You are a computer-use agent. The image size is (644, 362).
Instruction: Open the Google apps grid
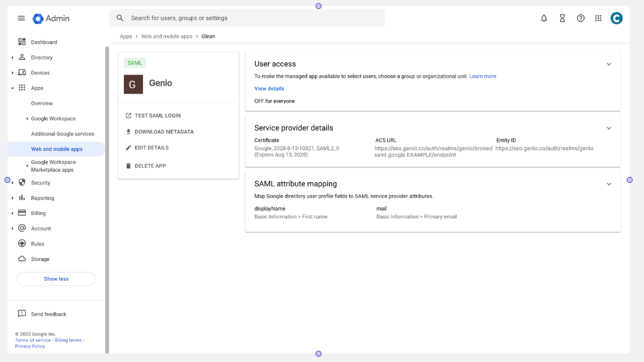pyautogui.click(x=599, y=18)
